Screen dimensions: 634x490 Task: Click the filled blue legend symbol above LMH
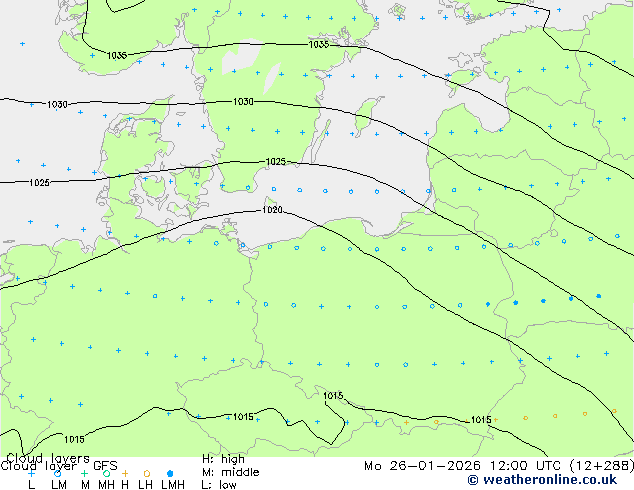pyautogui.click(x=170, y=473)
